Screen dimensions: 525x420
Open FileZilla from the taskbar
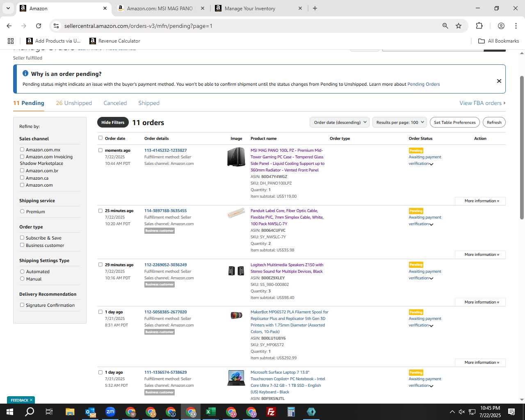click(271, 412)
